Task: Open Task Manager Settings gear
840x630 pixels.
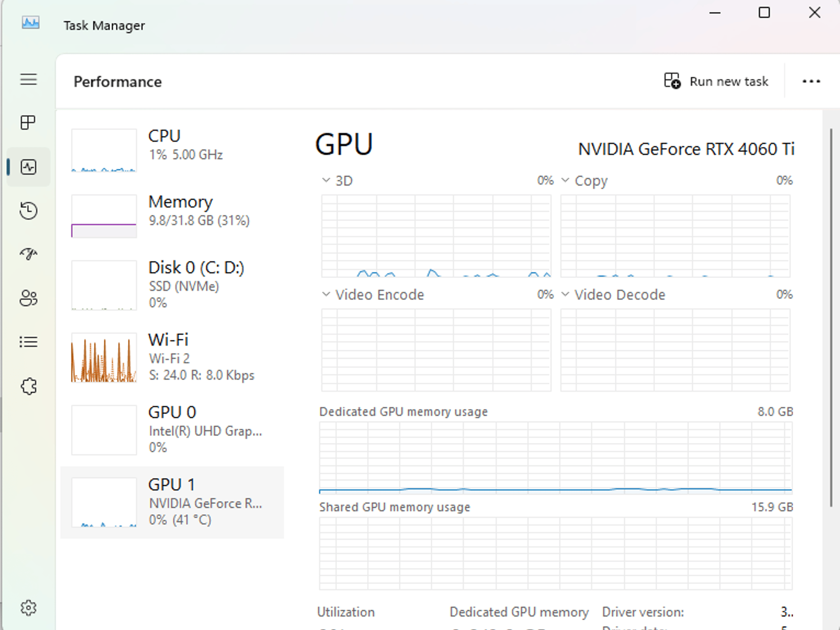Action: click(x=28, y=607)
